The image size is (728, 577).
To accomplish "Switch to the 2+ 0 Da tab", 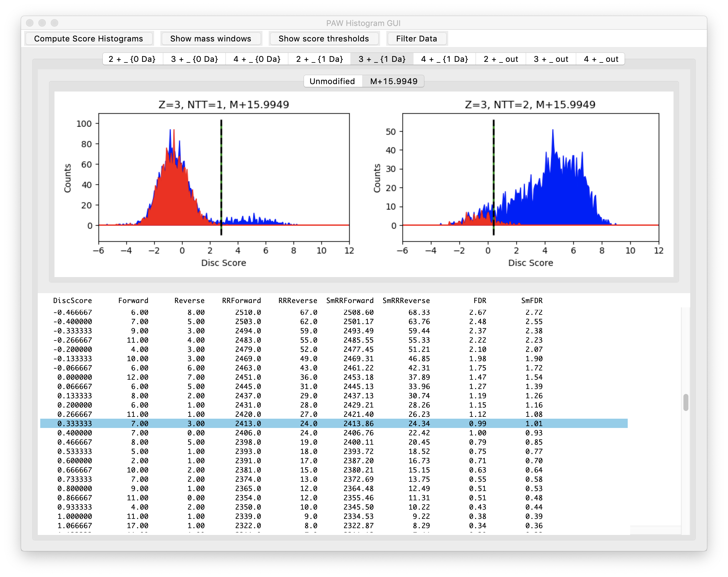I will tap(132, 59).
